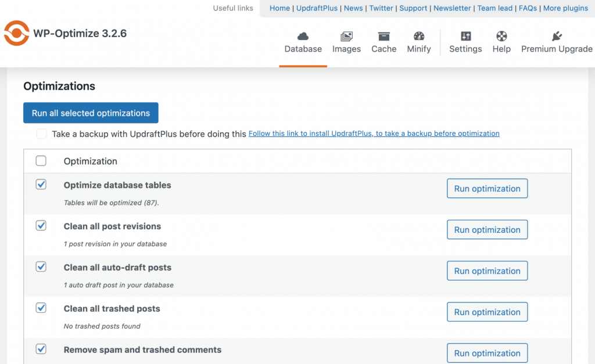
Task: Open the Settings icon
Action: [x=465, y=37]
